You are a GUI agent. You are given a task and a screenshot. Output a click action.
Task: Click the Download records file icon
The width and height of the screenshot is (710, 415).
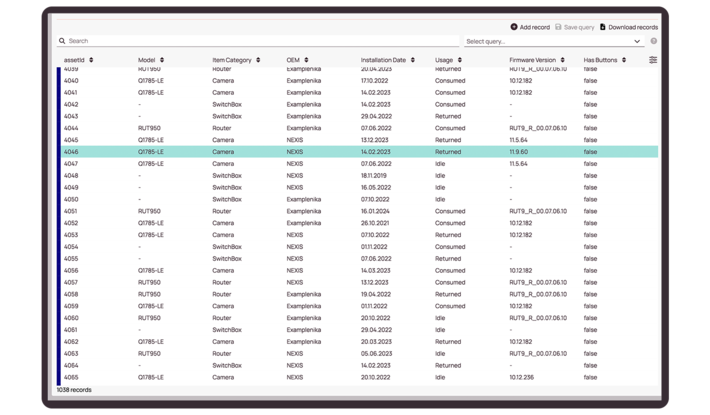click(x=603, y=27)
